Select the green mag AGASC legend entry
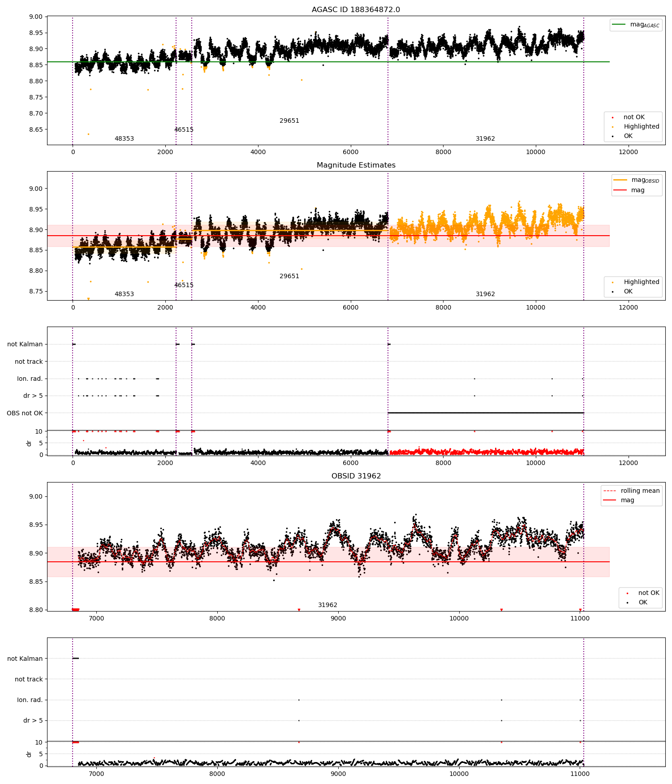672x784 pixels. (636, 25)
